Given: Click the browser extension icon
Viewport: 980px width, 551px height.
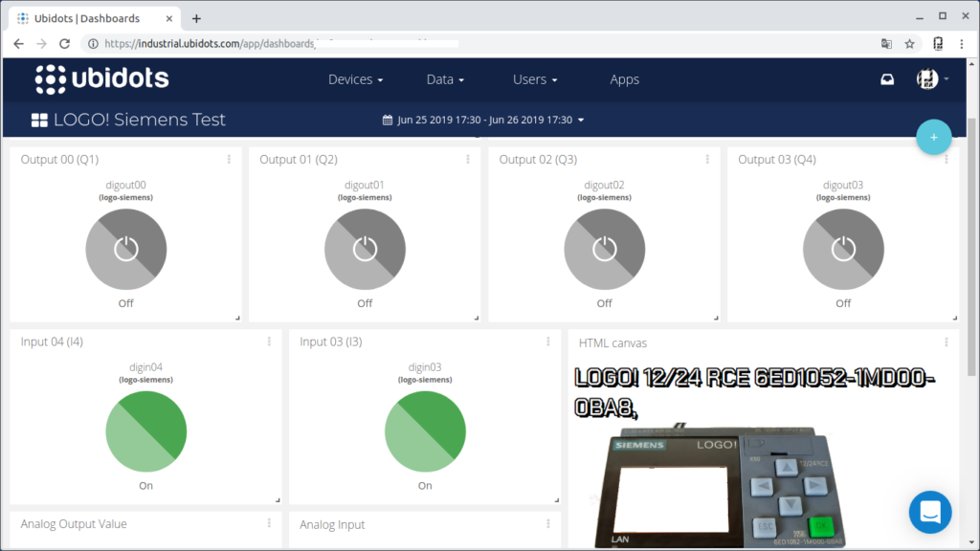Looking at the screenshot, I should [x=938, y=44].
